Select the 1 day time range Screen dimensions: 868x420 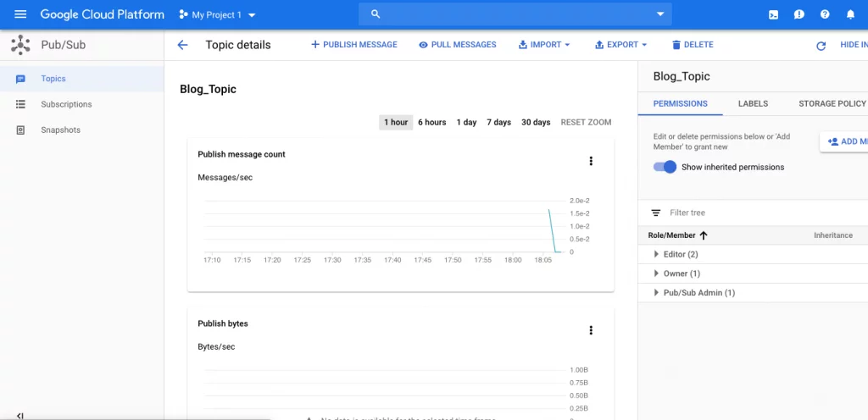click(466, 122)
